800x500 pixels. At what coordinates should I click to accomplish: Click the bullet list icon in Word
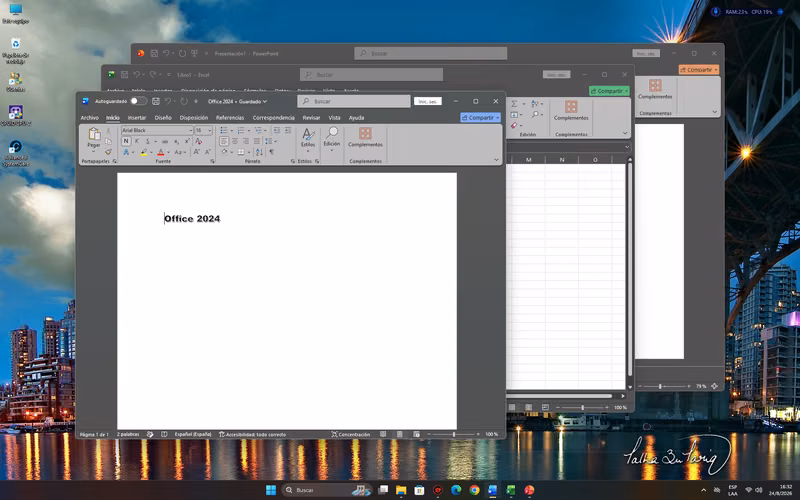pos(223,131)
